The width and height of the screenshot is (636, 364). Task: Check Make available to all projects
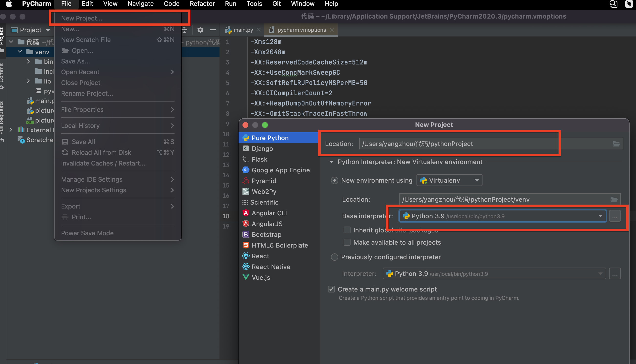point(347,242)
